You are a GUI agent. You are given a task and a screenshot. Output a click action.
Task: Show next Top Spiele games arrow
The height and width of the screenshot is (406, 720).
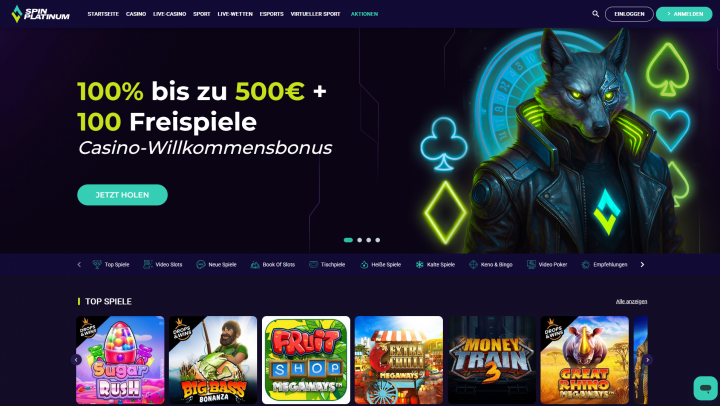click(x=647, y=360)
